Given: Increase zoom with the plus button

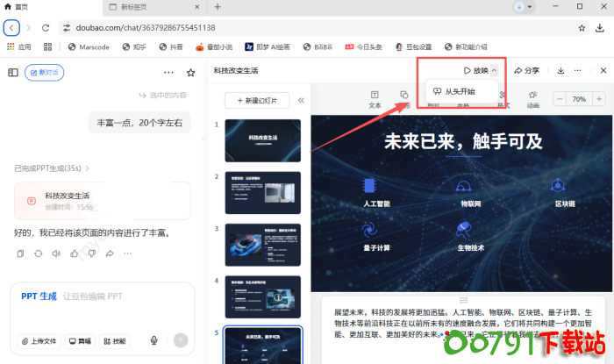Looking at the screenshot, I should 599,99.
